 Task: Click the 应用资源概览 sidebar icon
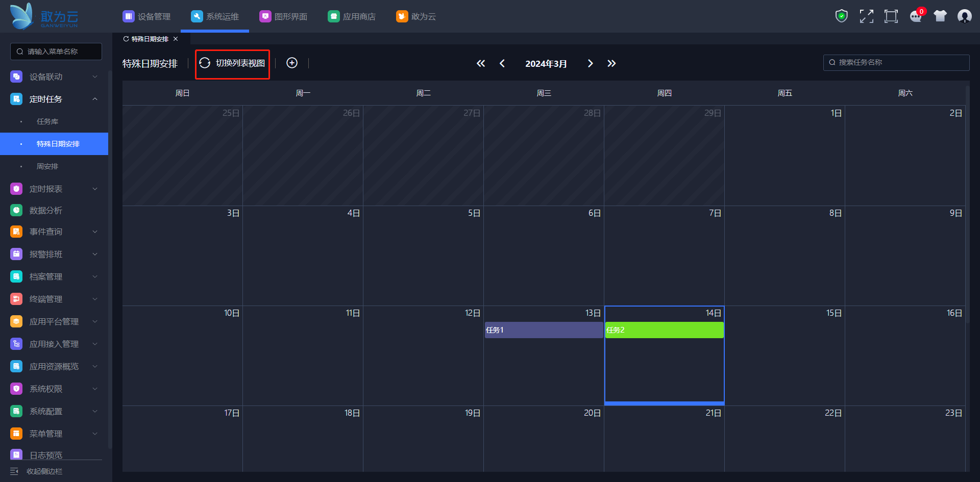point(16,366)
